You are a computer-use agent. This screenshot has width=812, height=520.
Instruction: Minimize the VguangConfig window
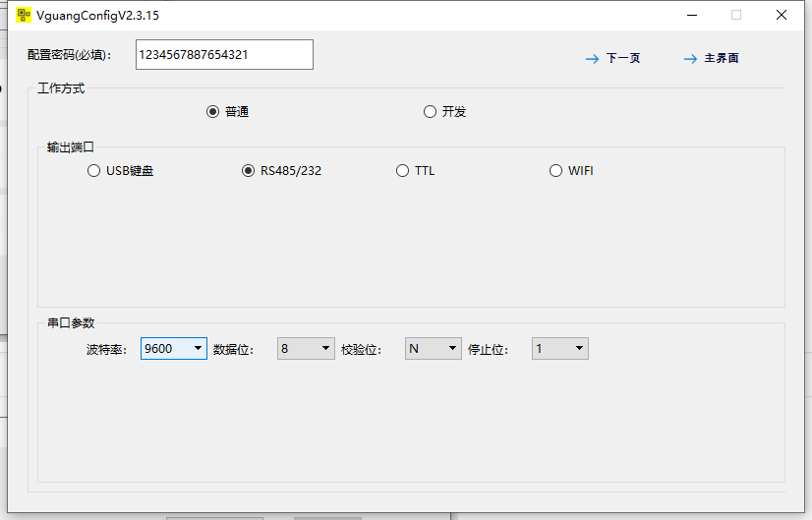coord(692,15)
